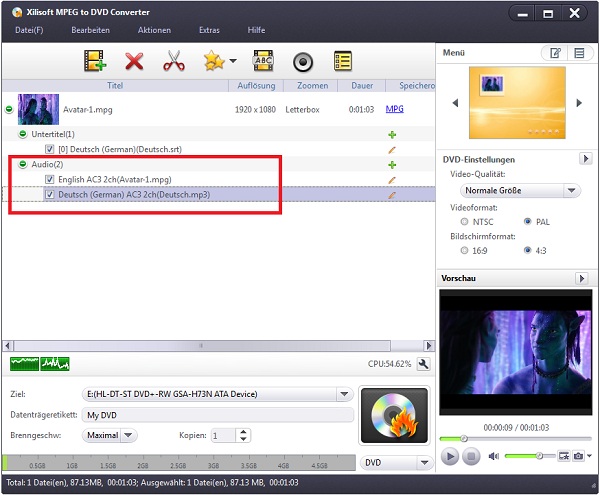Uncheck the English AC3 2ch audio checkbox
The image size is (600, 495).
[x=49, y=179]
